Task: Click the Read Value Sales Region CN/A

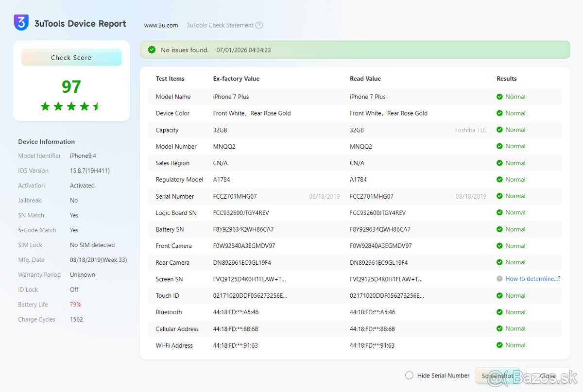Action: pyautogui.click(x=357, y=163)
